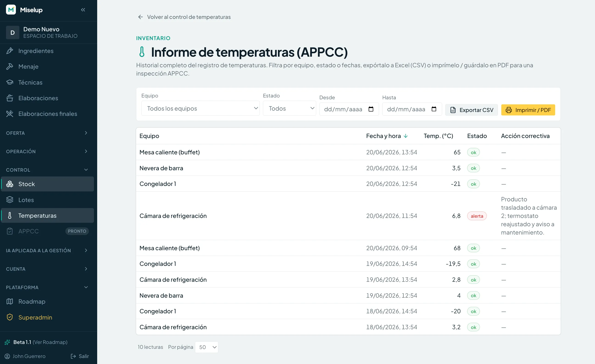Open Superadmin shield item
Screen dimensions: 595x364
pyautogui.click(x=47, y=317)
